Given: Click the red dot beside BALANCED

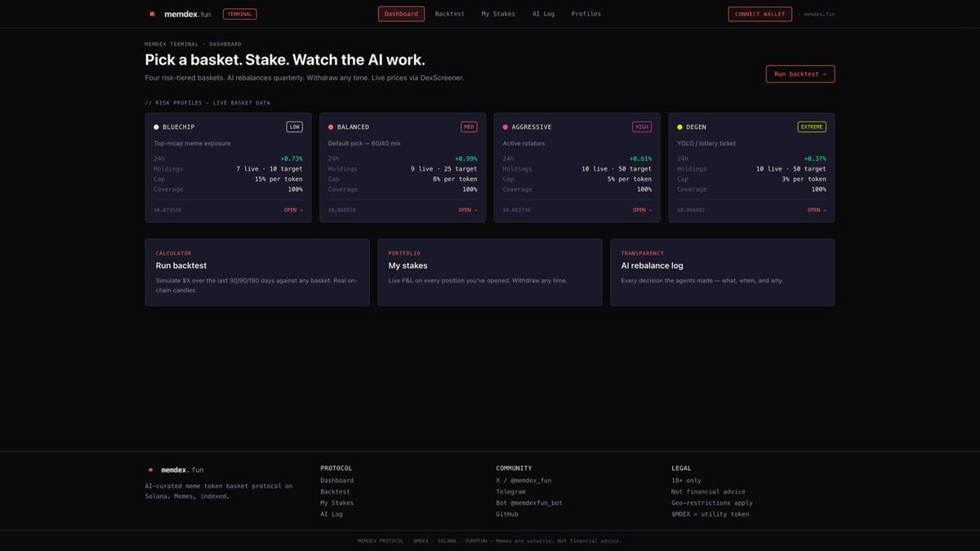Looking at the screenshot, I should [x=331, y=127].
